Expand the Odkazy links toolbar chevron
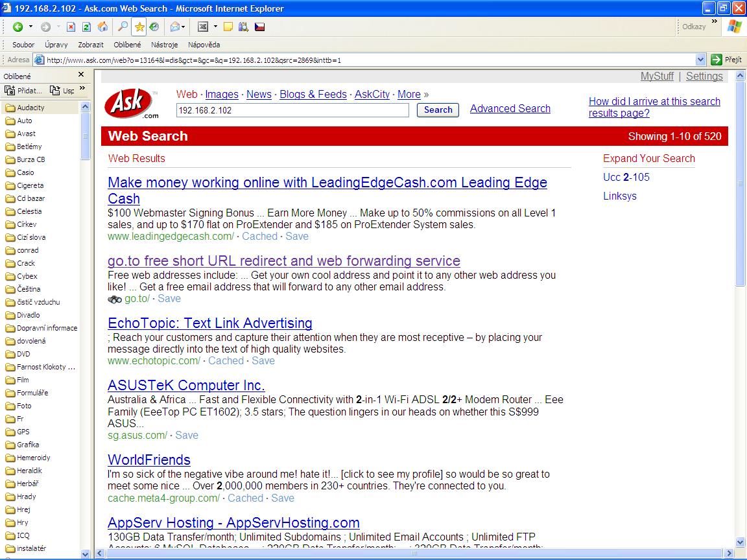 714,21
